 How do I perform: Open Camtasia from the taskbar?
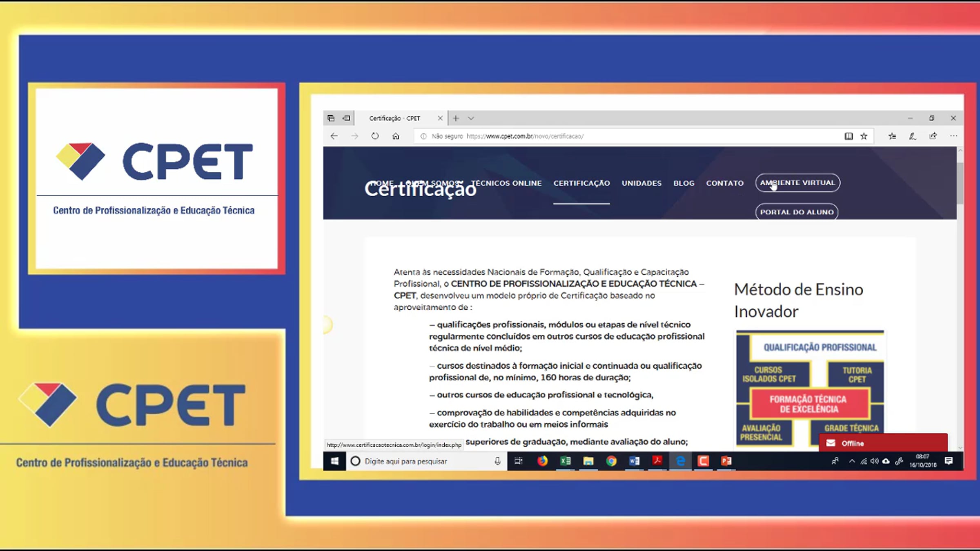[x=703, y=461]
